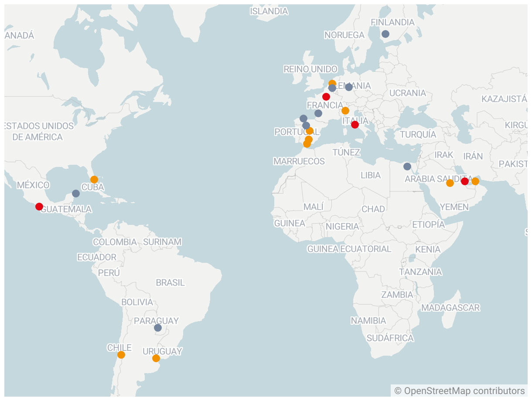The image size is (532, 401).
Task: Click the MADAGASCAR country label
Action: tap(450, 308)
